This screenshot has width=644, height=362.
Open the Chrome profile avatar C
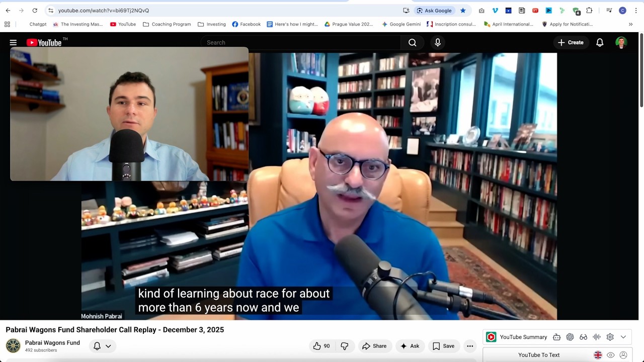[x=622, y=11]
